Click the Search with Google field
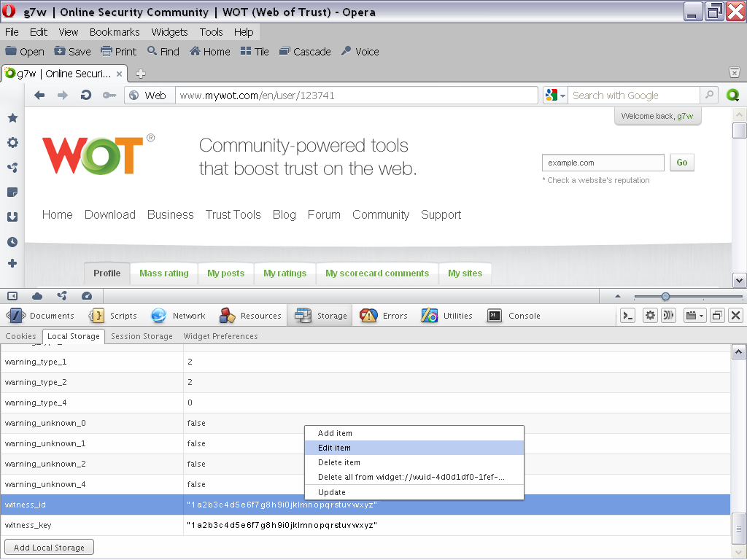The width and height of the screenshot is (747, 560). [x=634, y=96]
